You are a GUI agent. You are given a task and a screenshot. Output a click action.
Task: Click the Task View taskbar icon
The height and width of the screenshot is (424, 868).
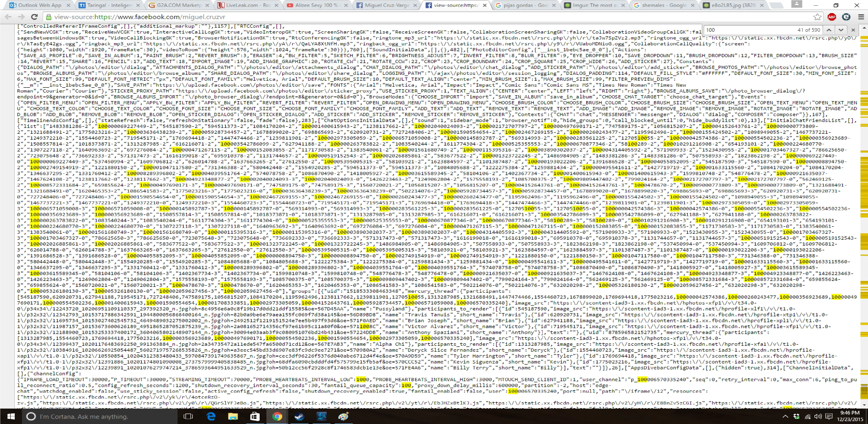(188, 417)
